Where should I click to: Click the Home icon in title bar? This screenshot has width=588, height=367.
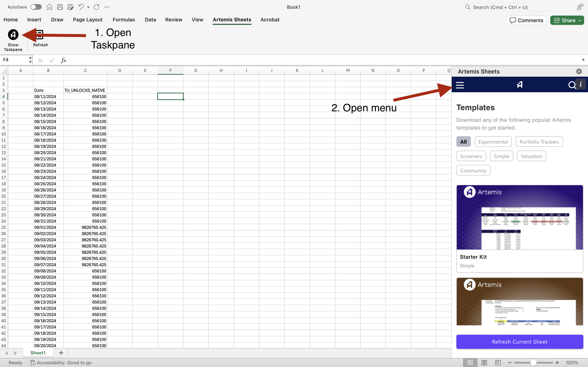click(49, 7)
